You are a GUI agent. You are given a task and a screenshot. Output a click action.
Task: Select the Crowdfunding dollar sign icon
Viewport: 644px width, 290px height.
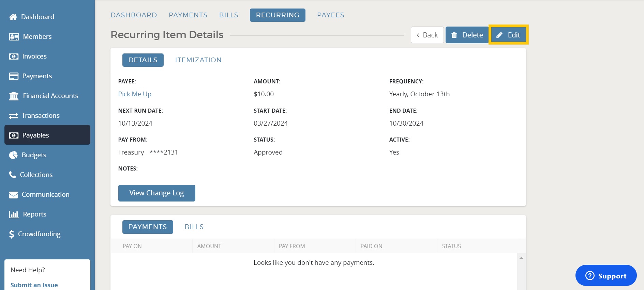click(x=12, y=234)
